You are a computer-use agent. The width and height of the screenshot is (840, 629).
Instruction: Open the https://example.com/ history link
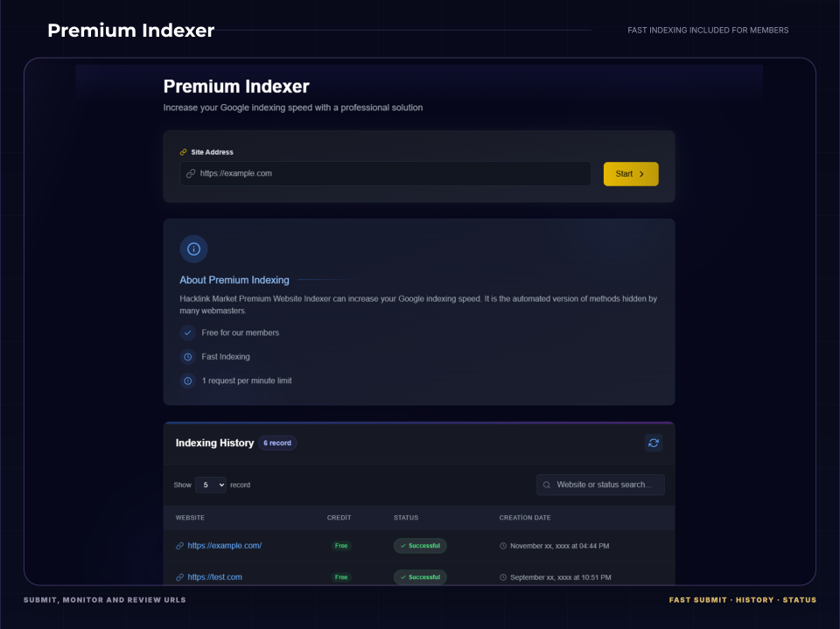pyautogui.click(x=225, y=545)
